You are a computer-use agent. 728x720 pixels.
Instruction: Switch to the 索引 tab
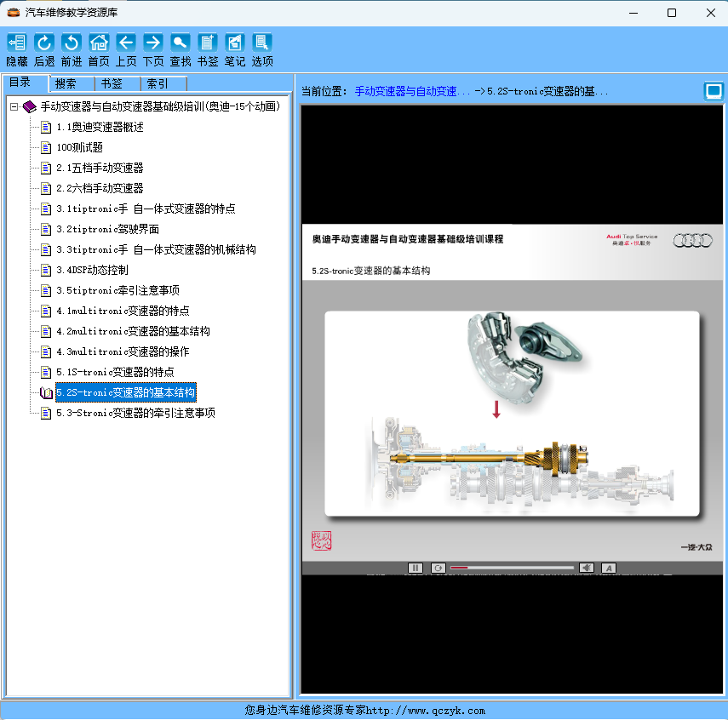[163, 83]
